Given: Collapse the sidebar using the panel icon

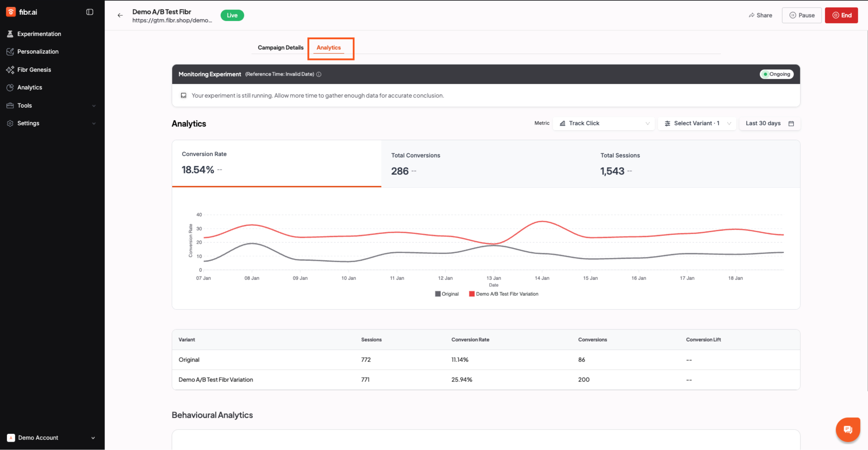Looking at the screenshot, I should click(x=90, y=12).
